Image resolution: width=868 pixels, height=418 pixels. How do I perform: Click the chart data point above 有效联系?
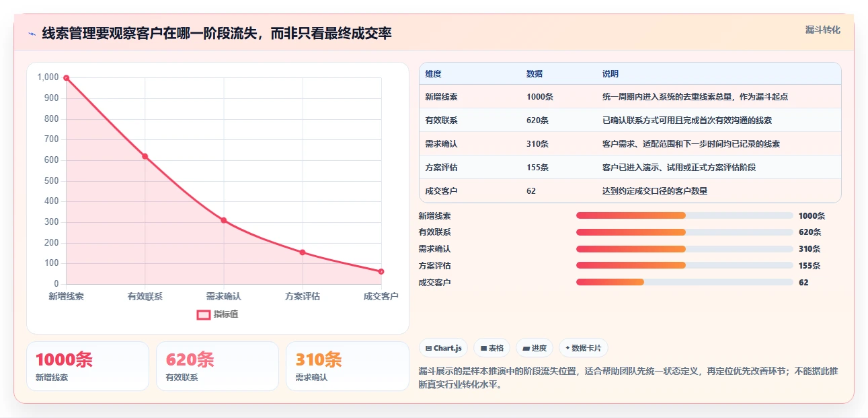(145, 156)
